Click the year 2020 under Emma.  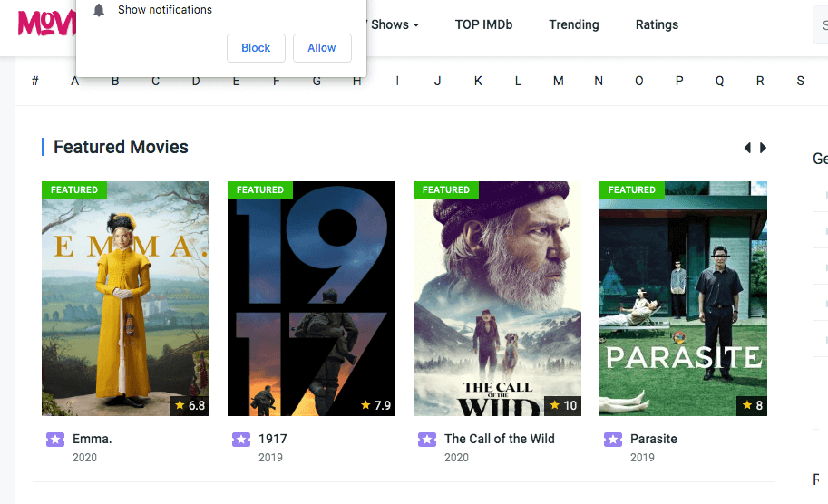(84, 458)
